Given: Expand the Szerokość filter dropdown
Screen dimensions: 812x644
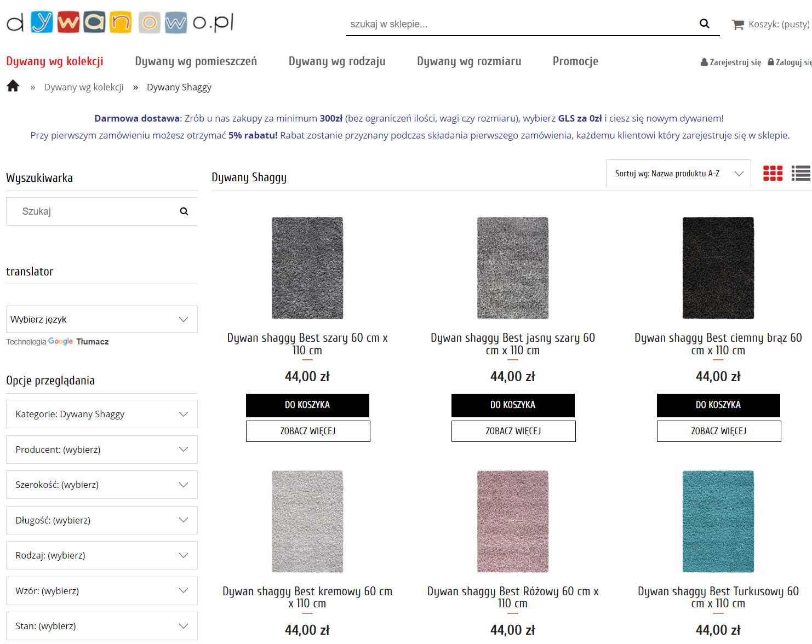Looking at the screenshot, I should [x=101, y=485].
